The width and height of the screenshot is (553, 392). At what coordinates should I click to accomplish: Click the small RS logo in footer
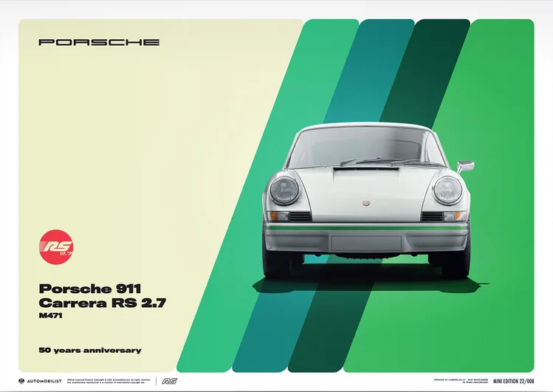coord(169,381)
